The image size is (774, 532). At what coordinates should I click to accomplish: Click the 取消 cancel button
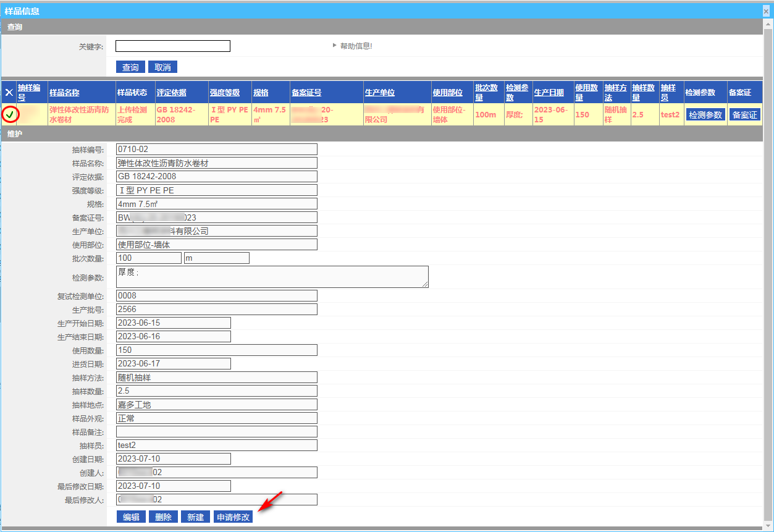click(x=162, y=67)
